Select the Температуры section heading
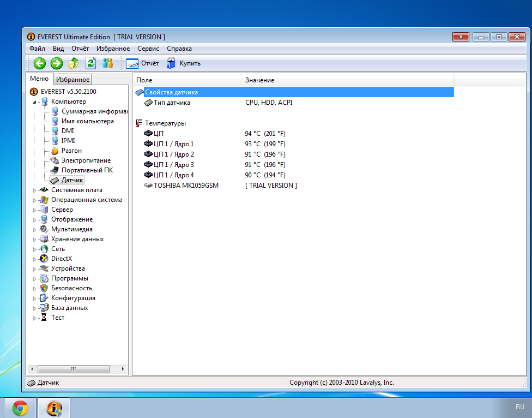Viewport: 532px width, 418px height. click(165, 123)
